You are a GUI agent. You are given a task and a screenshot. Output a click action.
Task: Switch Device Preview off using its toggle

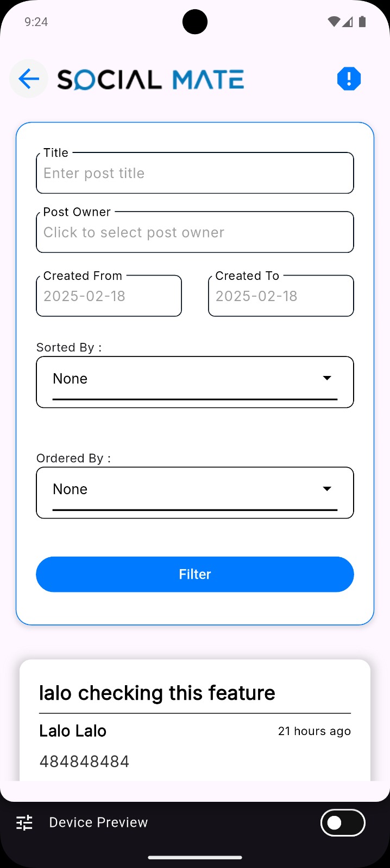tap(343, 823)
